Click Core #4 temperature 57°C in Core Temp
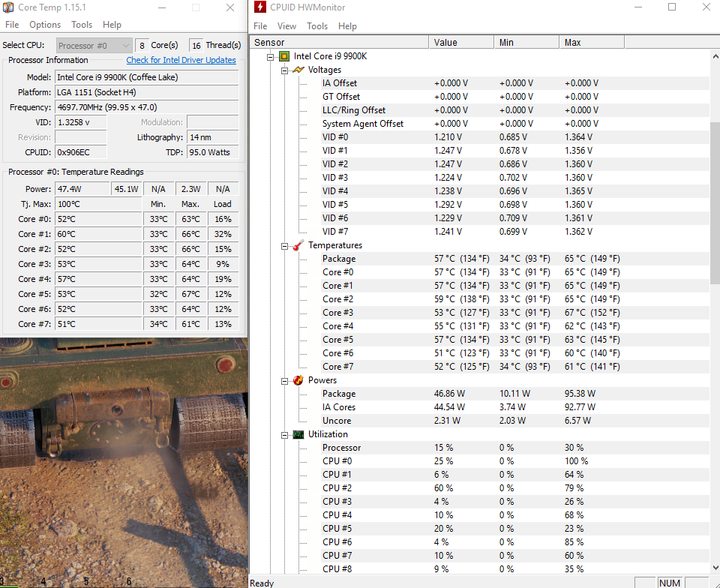The width and height of the screenshot is (720, 588). click(x=99, y=279)
